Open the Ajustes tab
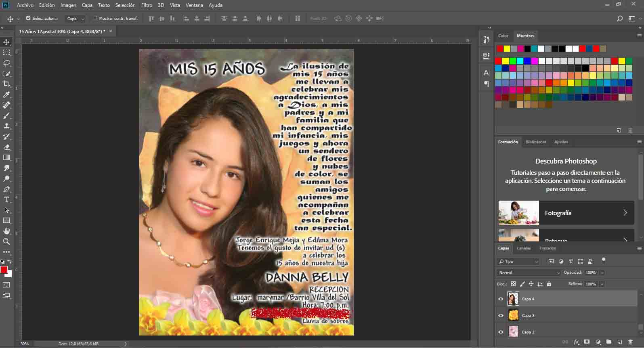The width and height of the screenshot is (644, 348). point(561,142)
